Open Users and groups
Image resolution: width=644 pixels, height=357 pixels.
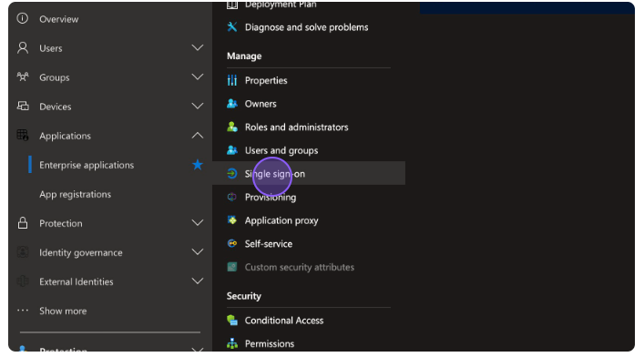281,150
